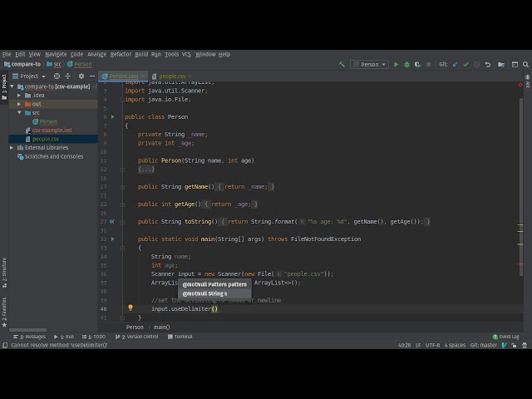The height and width of the screenshot is (399, 532).
Task: Open Project Structure folder icon in the toolbar
Action: tap(501, 65)
